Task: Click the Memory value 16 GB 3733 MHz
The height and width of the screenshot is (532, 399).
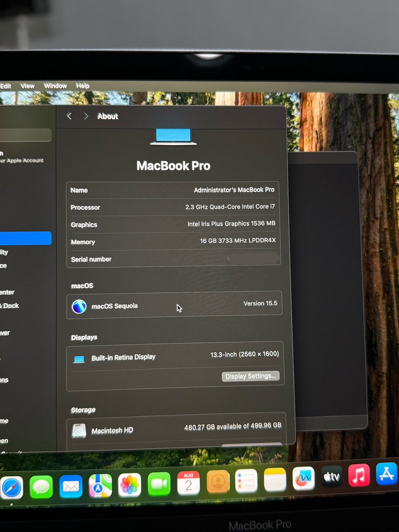Action: [x=238, y=241]
